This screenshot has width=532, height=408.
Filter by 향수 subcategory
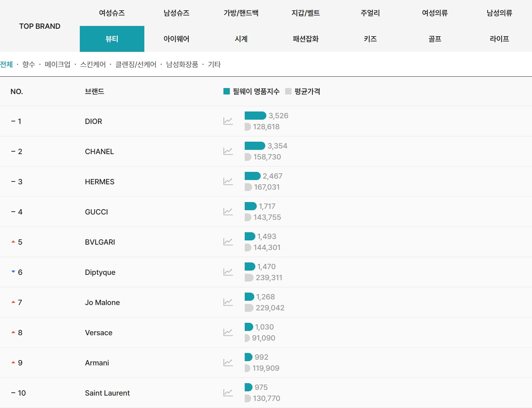click(29, 64)
